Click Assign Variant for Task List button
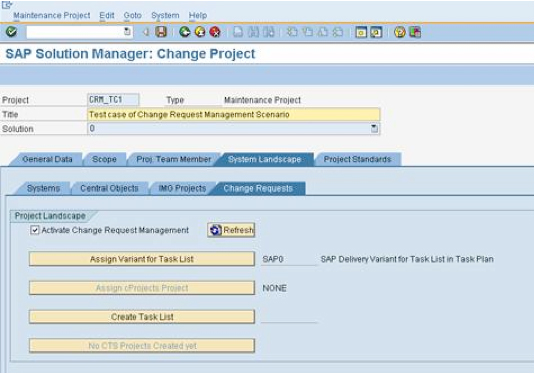Image resolution: width=535 pixels, height=374 pixels. point(142,259)
